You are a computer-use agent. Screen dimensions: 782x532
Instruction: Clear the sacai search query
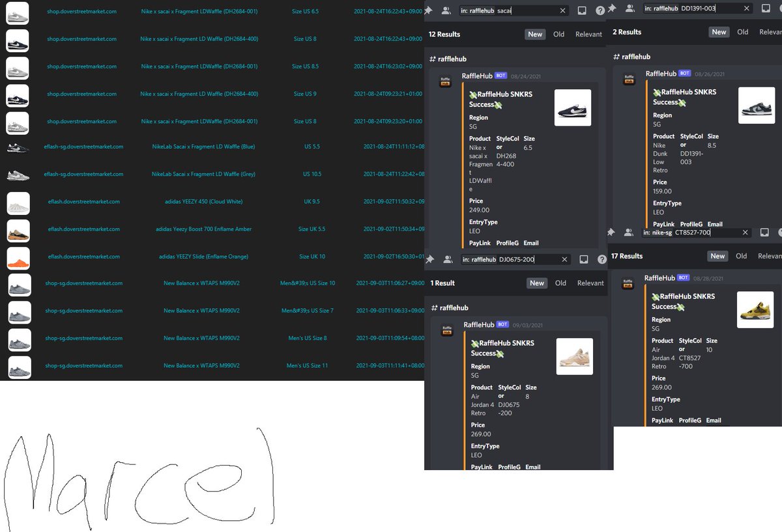click(x=563, y=11)
